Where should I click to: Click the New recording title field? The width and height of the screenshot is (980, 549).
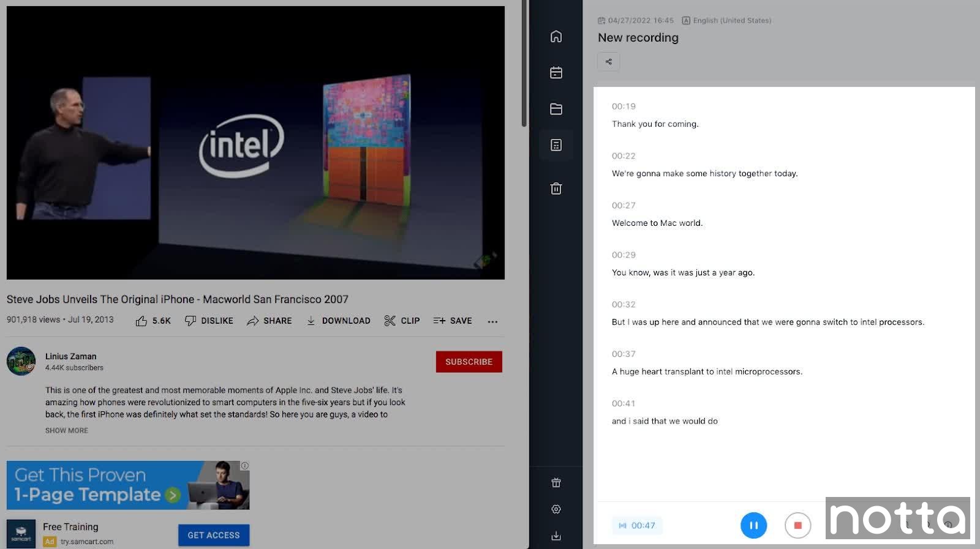(638, 37)
